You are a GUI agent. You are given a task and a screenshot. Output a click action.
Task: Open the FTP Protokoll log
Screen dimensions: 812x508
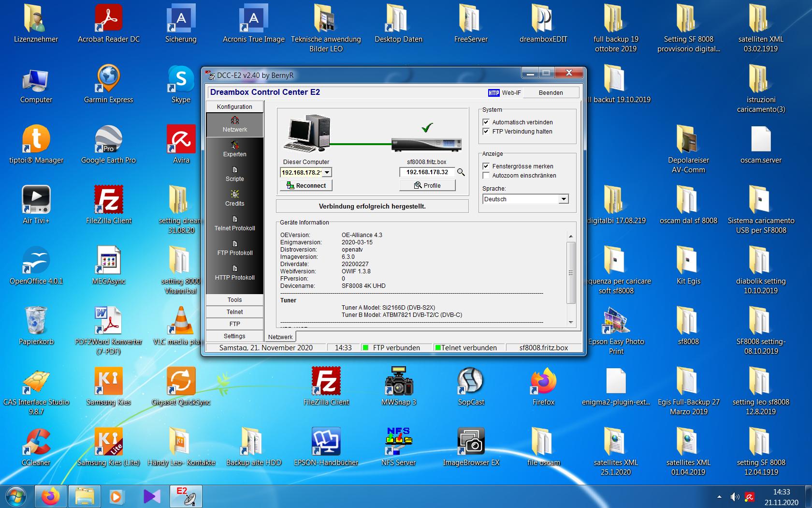(234, 248)
